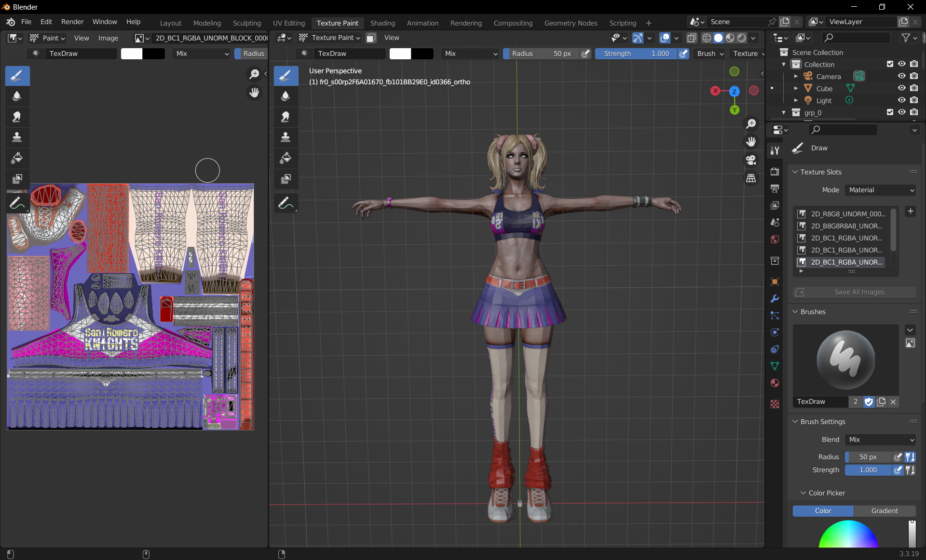Screen dimensions: 926x560
Task: Switch viewport to wireframe shading
Action: 707,38
